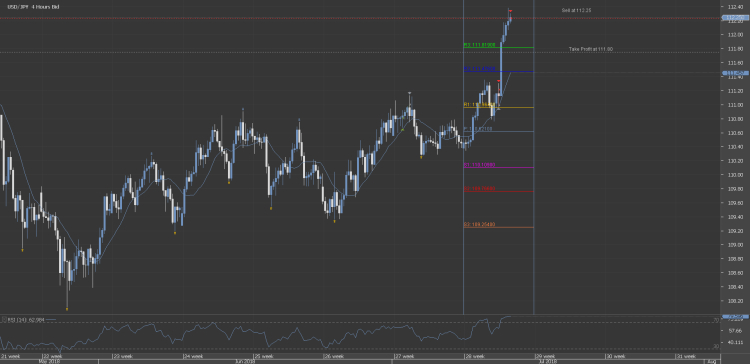The width and height of the screenshot is (750, 364).
Task: Select the orange S3 support line
Action: tap(498, 227)
